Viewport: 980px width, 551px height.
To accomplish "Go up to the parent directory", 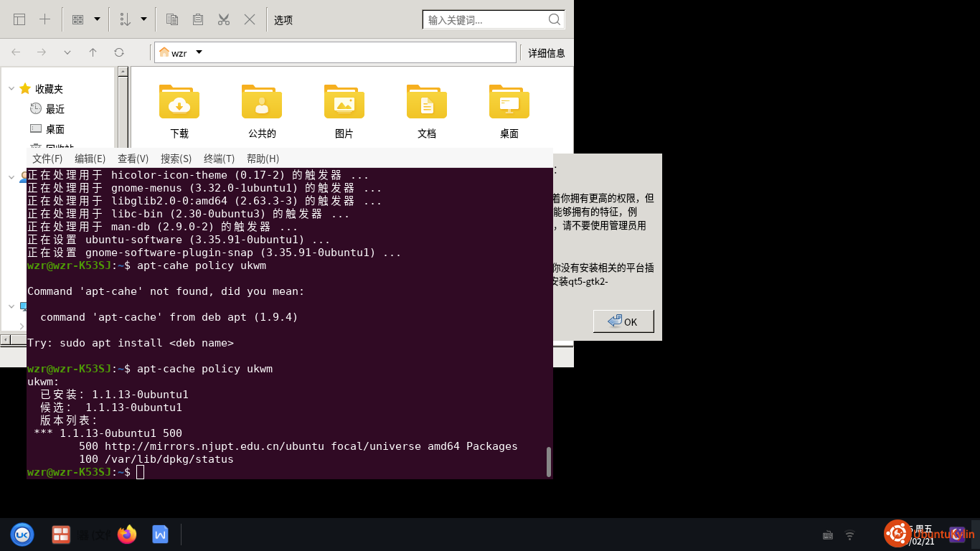I will [x=93, y=52].
